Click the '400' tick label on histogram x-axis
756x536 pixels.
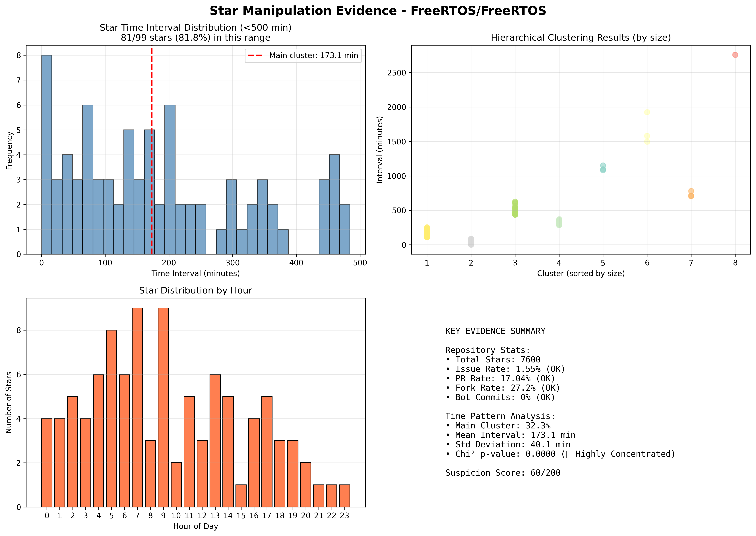(x=296, y=263)
